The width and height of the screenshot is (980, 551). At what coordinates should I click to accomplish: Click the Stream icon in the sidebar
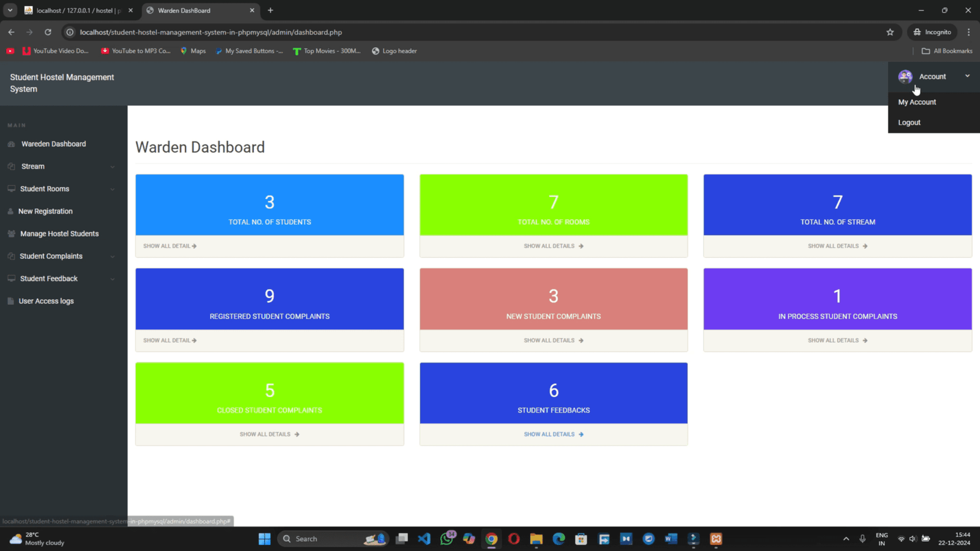[x=11, y=166]
